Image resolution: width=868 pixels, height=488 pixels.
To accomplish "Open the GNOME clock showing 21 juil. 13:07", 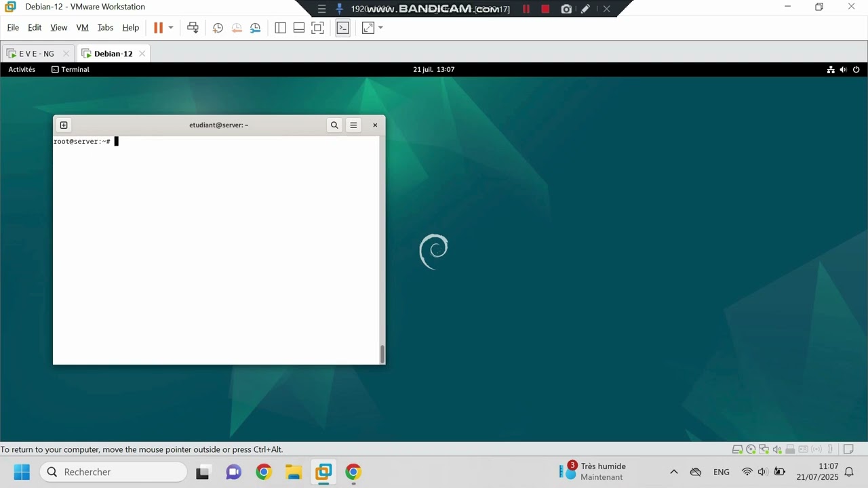I will (x=434, y=69).
